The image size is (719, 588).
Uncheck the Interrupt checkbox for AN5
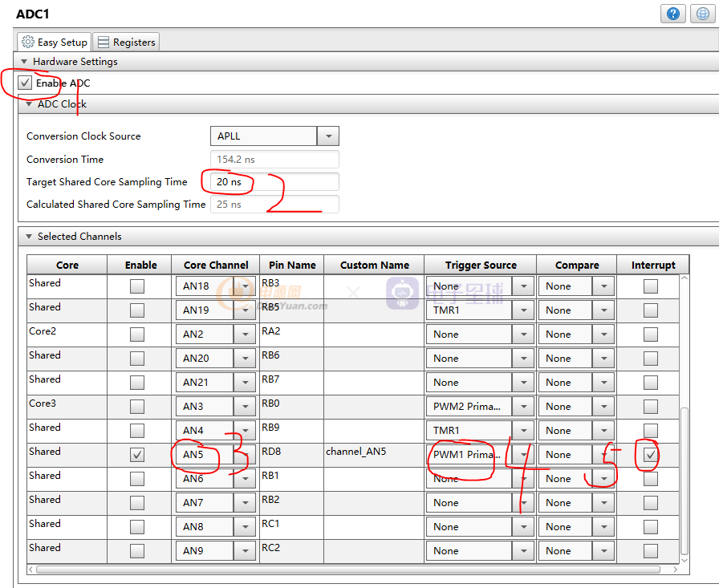tap(651, 455)
